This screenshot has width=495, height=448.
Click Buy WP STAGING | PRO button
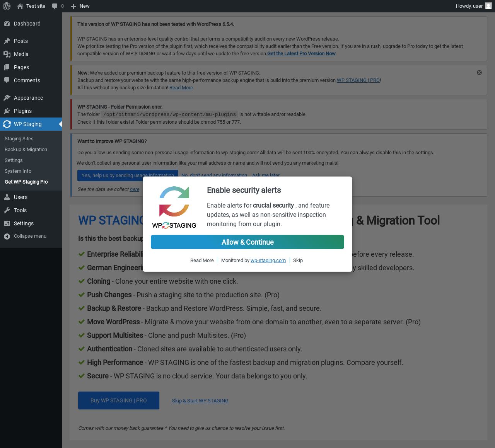click(119, 400)
